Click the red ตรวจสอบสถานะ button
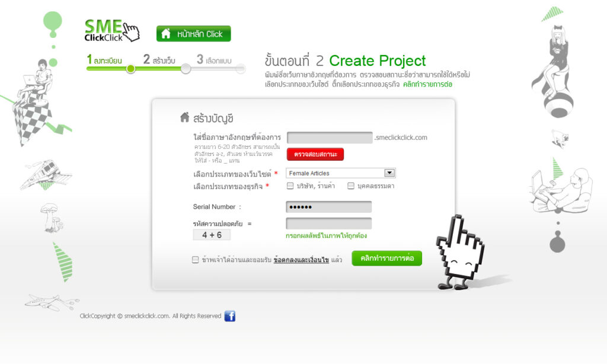607x364 pixels. coord(315,154)
